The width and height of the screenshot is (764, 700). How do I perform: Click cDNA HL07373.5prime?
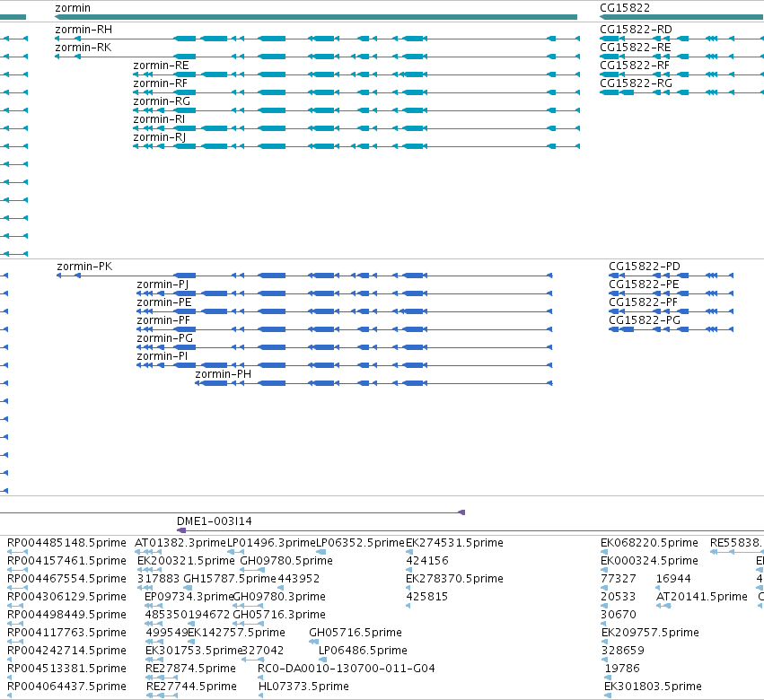pos(303,687)
